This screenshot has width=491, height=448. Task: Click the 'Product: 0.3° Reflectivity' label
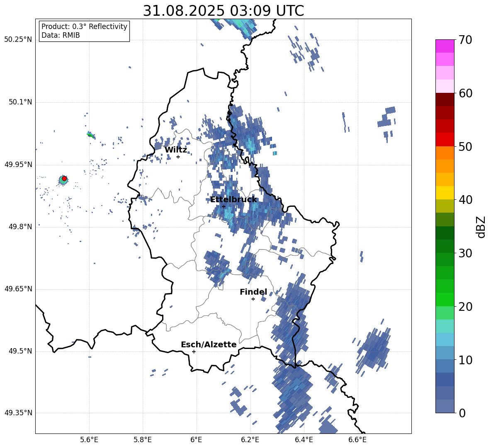(84, 27)
